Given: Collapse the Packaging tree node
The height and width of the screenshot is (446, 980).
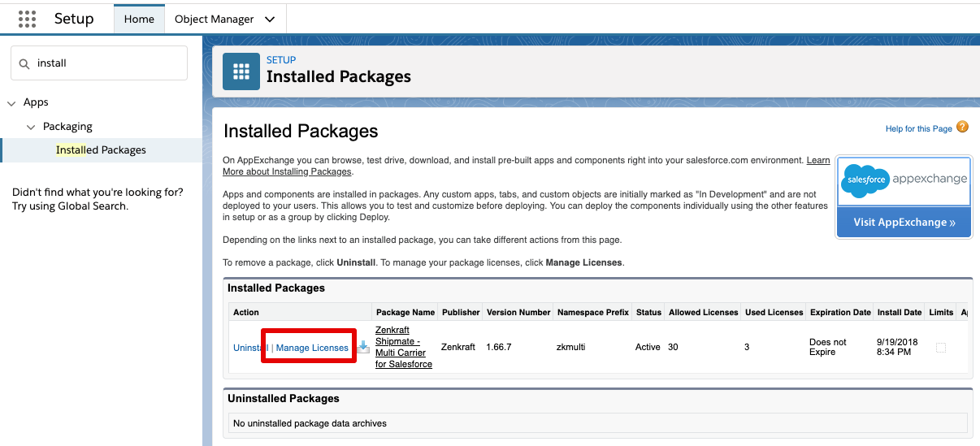Looking at the screenshot, I should [31, 128].
